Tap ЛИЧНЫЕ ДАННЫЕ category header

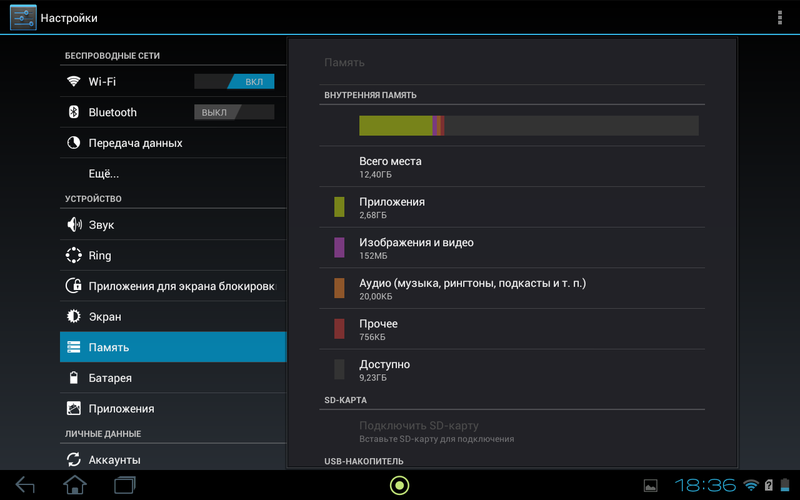[x=103, y=434]
